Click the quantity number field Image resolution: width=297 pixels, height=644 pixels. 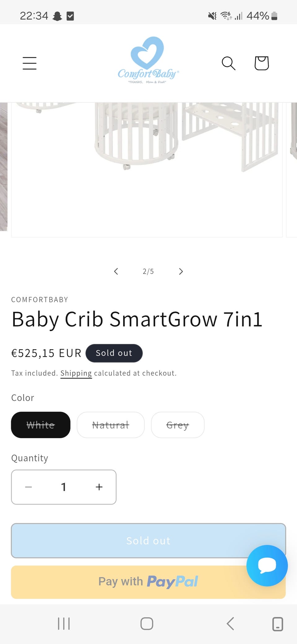[64, 487]
